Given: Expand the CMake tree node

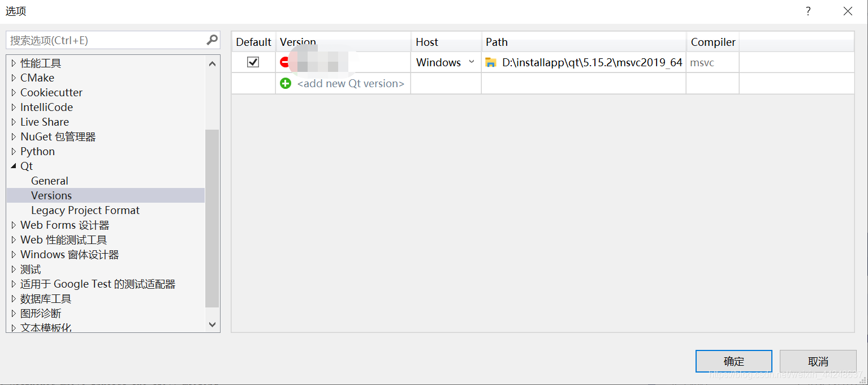Looking at the screenshot, I should pos(14,78).
